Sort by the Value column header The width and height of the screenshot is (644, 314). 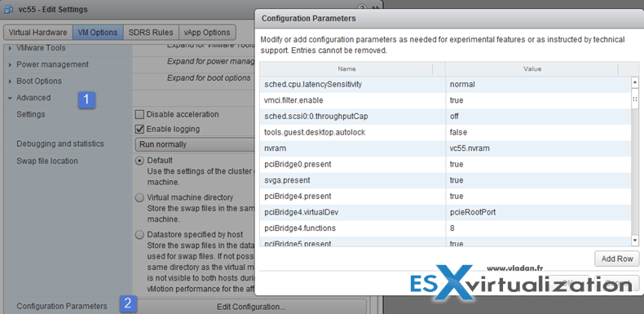point(532,69)
